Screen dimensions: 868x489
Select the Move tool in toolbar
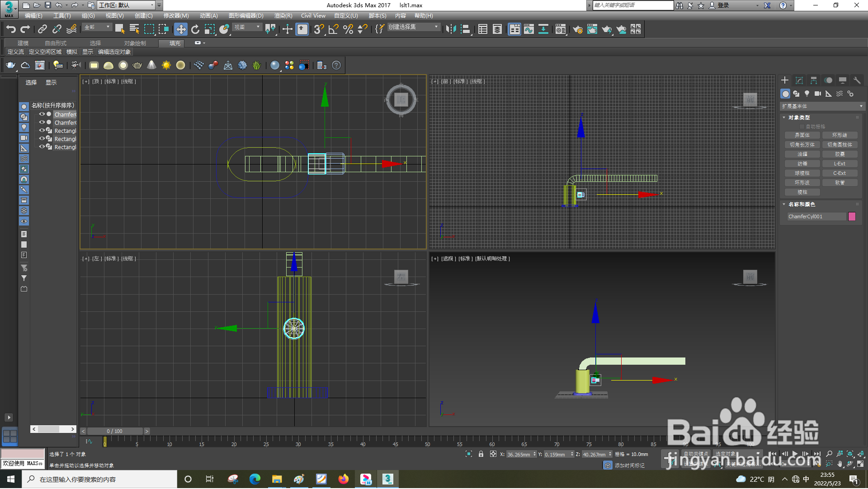pyautogui.click(x=181, y=29)
